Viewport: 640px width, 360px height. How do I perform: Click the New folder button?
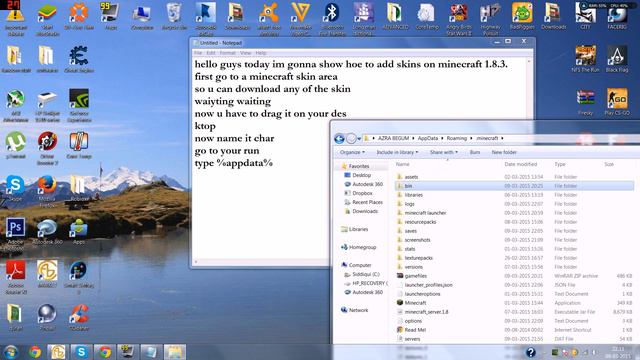504,152
